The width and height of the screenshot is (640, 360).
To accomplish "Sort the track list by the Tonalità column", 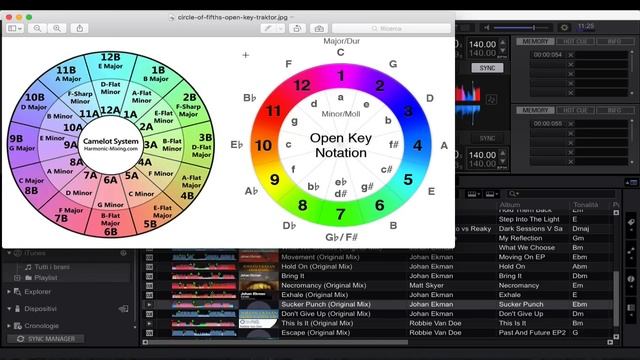I will click(x=585, y=204).
